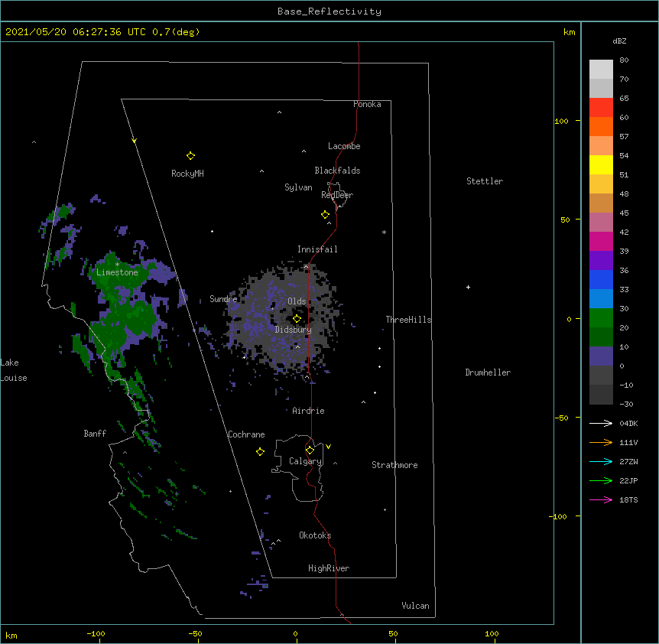The width and height of the screenshot is (659, 644).
Task: Pick the dark orange 57-60 dBZ swatch
Action: coord(601,127)
